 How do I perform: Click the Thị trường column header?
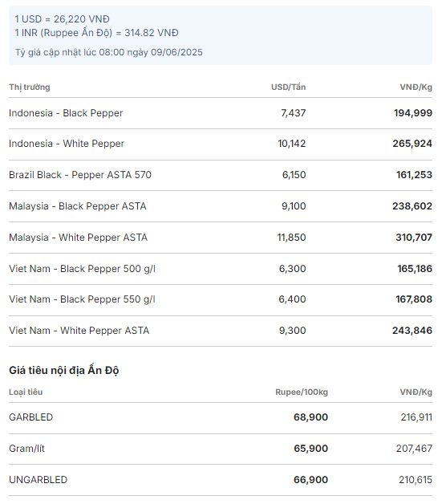30,87
